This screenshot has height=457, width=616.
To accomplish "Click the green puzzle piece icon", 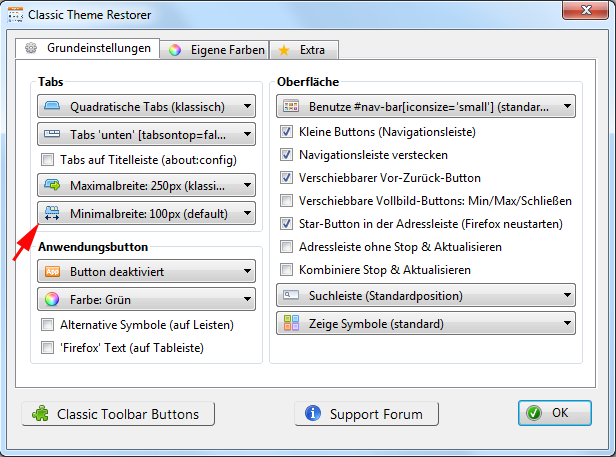I will click(41, 414).
